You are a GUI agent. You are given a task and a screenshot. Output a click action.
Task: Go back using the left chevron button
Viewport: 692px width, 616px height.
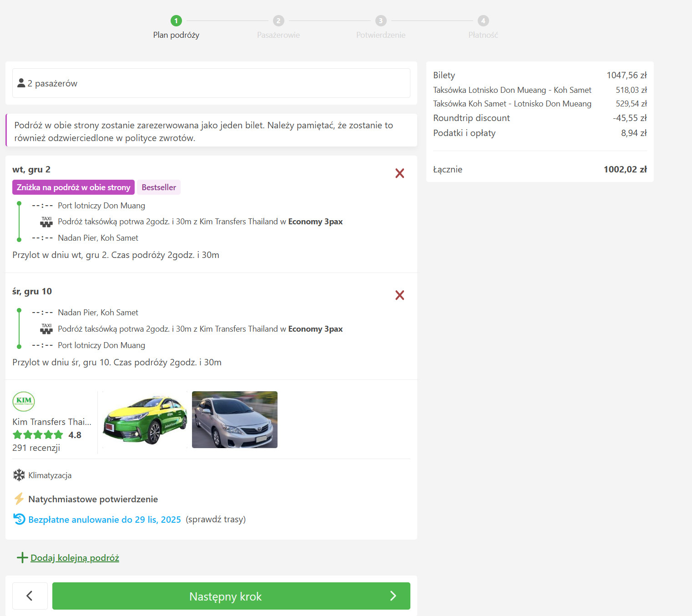[x=30, y=596]
